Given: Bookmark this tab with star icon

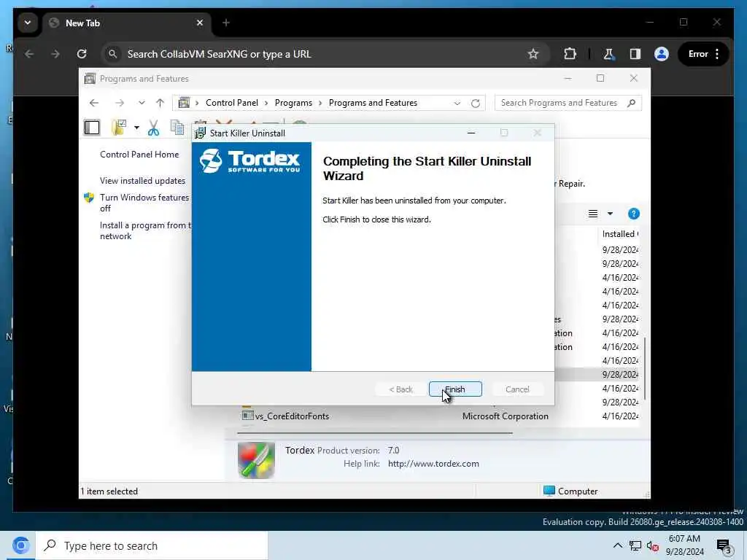Looking at the screenshot, I should coord(533,54).
